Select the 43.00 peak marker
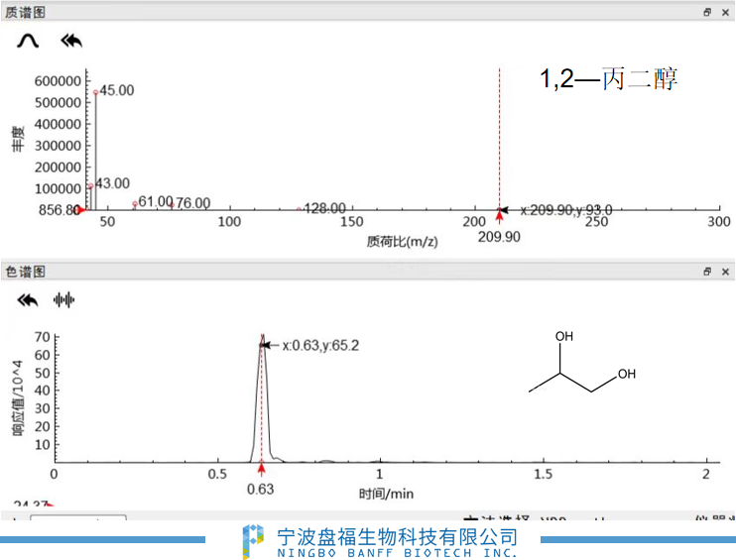736x560 pixels. (90, 185)
